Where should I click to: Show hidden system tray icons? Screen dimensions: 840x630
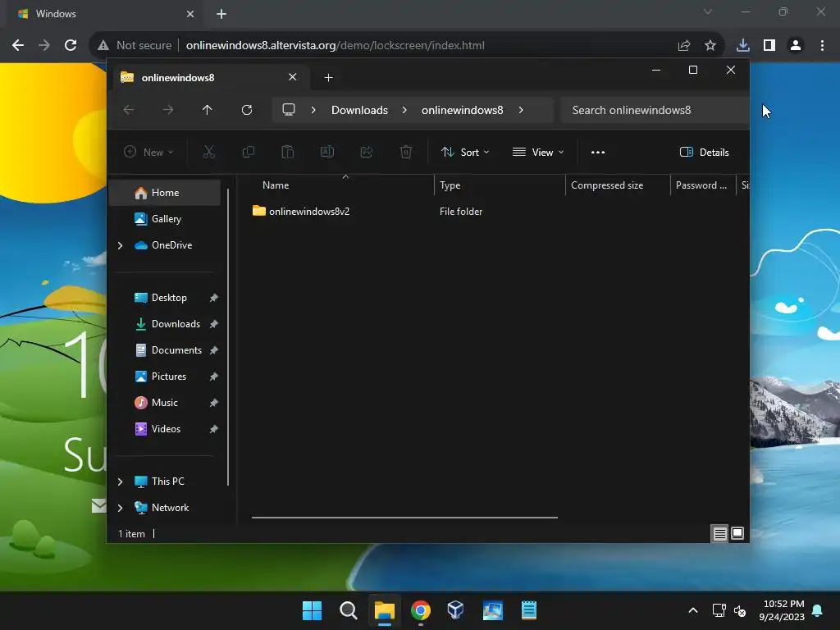pos(692,610)
